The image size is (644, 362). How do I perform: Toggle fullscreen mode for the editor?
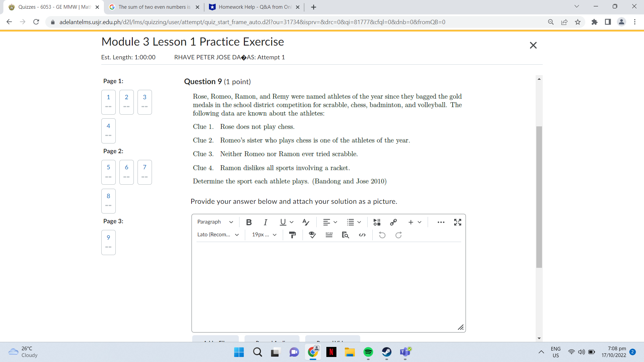458,222
